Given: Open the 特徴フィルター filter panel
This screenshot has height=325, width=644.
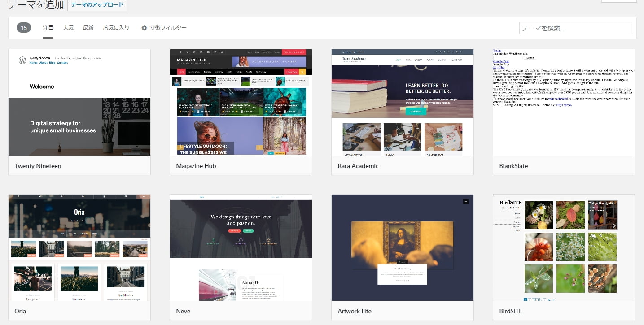Looking at the screenshot, I should 167,27.
